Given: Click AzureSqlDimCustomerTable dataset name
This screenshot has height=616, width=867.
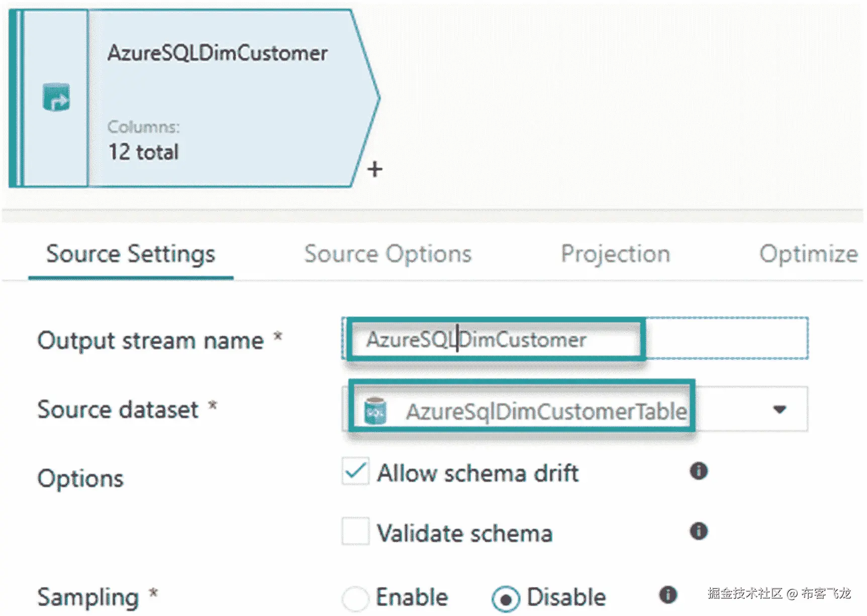Looking at the screenshot, I should (x=546, y=412).
